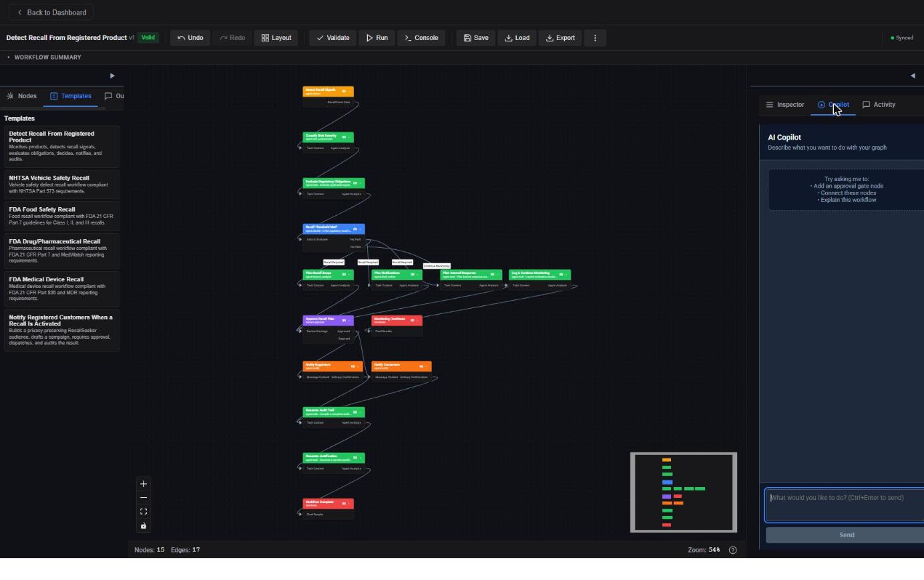Choose the NHTSA Vehicle Safety Recall template
The width and height of the screenshot is (924, 580).
click(61, 184)
